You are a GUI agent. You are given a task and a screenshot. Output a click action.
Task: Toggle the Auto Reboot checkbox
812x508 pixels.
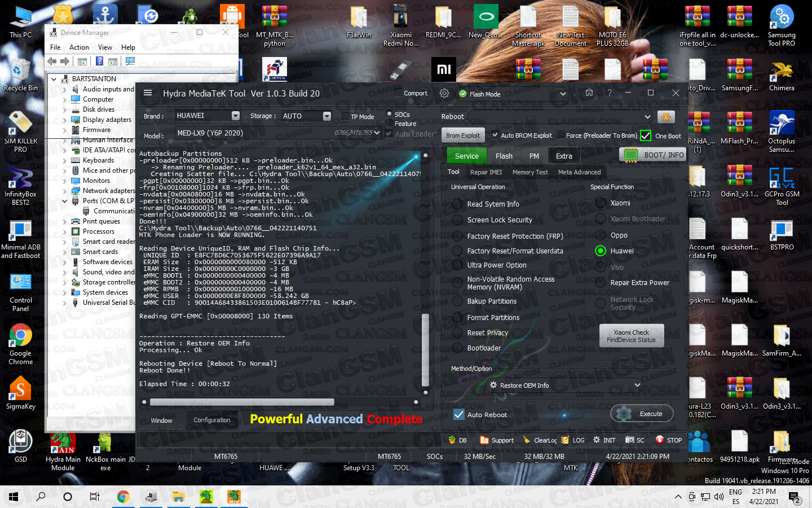(459, 414)
